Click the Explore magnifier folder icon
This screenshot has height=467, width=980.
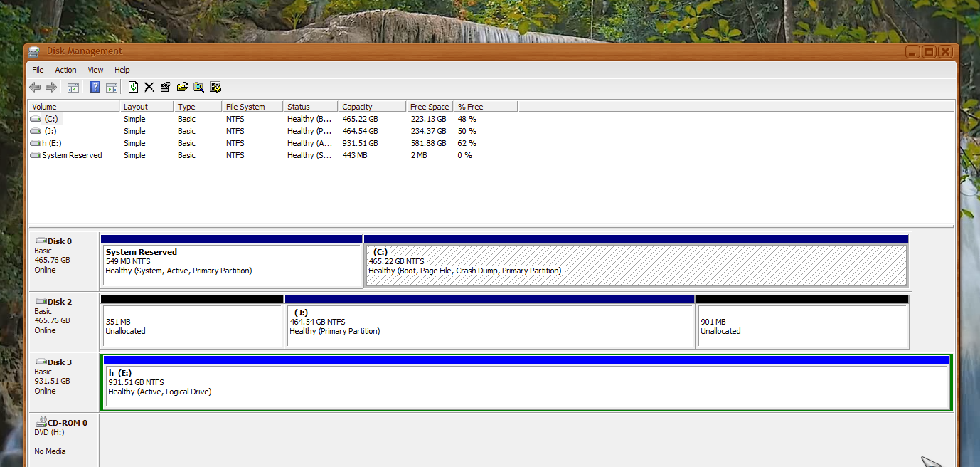[198, 87]
